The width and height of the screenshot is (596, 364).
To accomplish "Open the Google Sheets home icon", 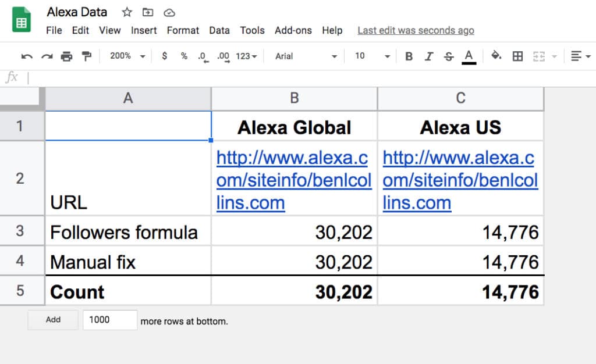I will (22, 19).
